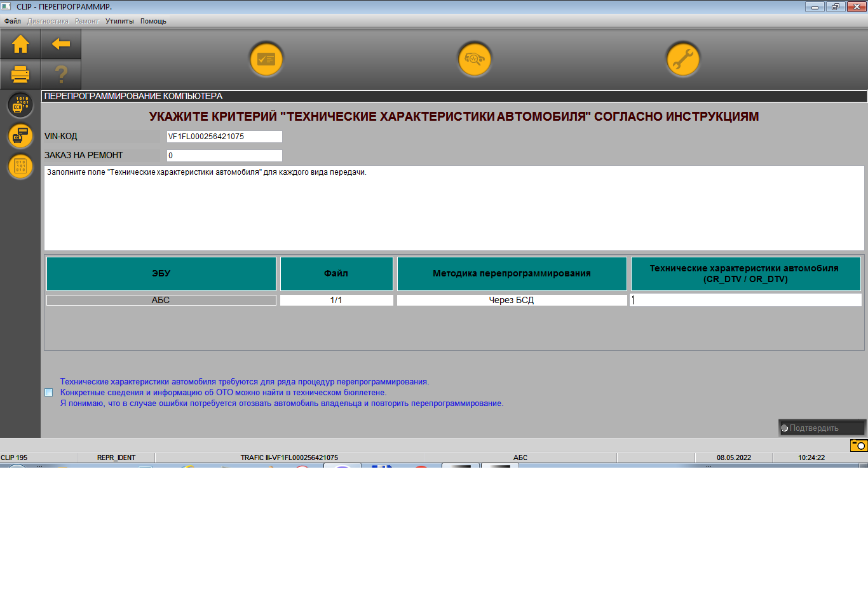868x610 pixels.
Task: Click the Через БСД cell
Action: (512, 300)
